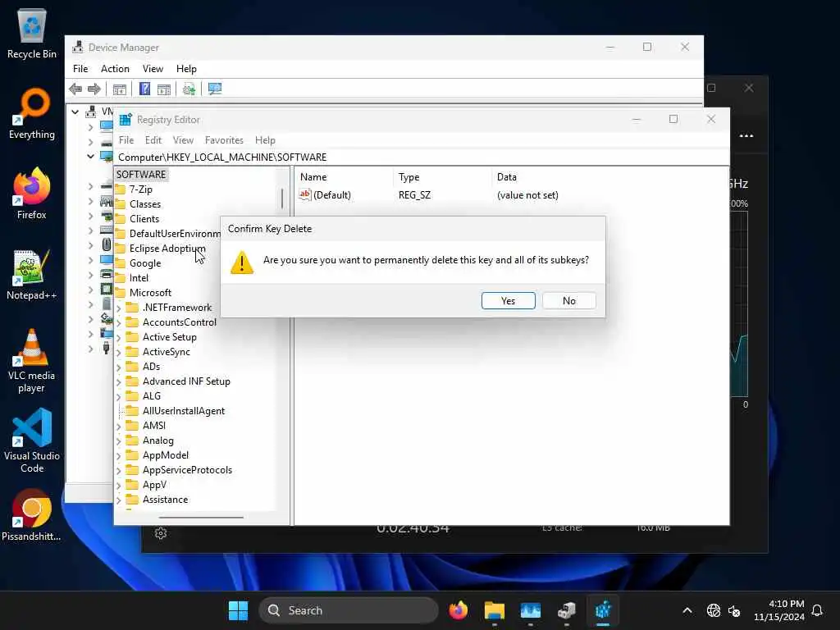Click the Forward arrow in Device Manager toolbar
The image size is (840, 630).
pos(94,89)
